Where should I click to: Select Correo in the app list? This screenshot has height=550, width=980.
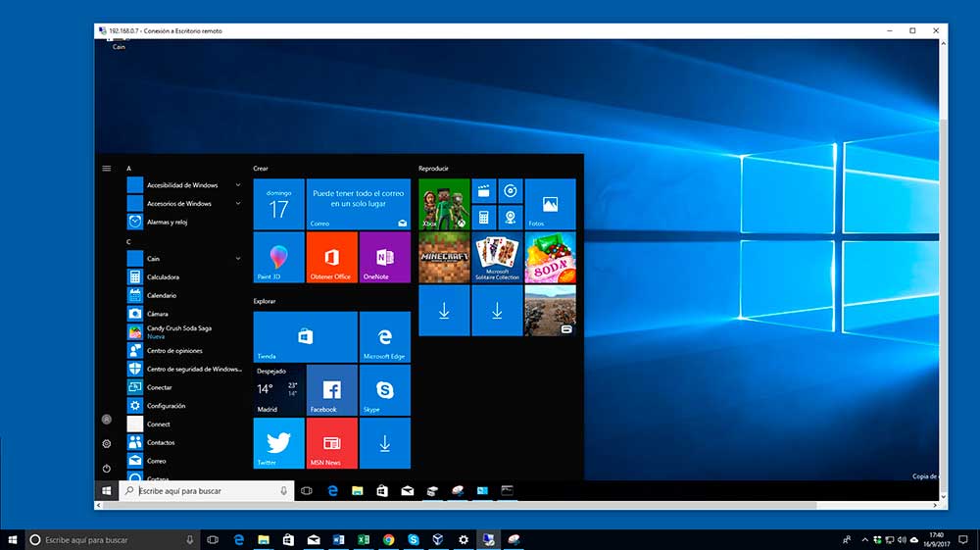185,461
